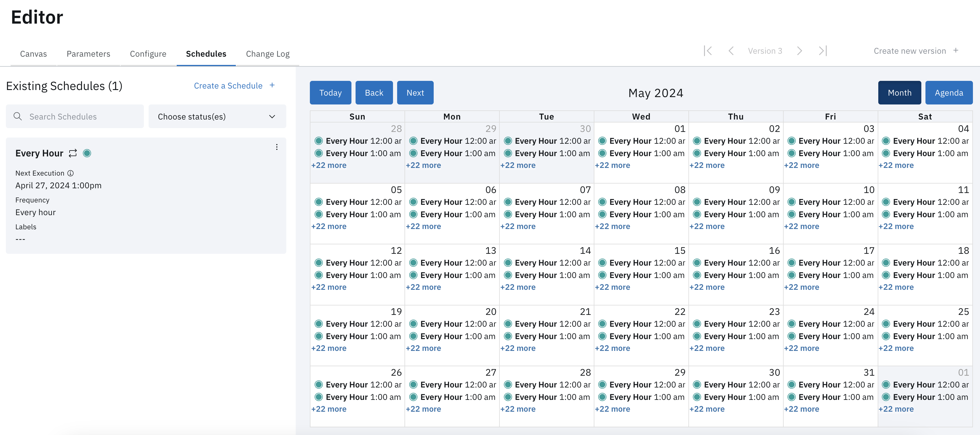Click green dot of 1:00 am event June 01
980x435 pixels.
tap(886, 397)
